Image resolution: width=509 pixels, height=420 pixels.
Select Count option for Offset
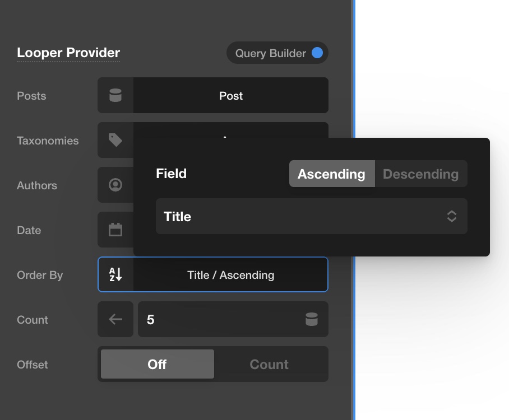tap(269, 364)
